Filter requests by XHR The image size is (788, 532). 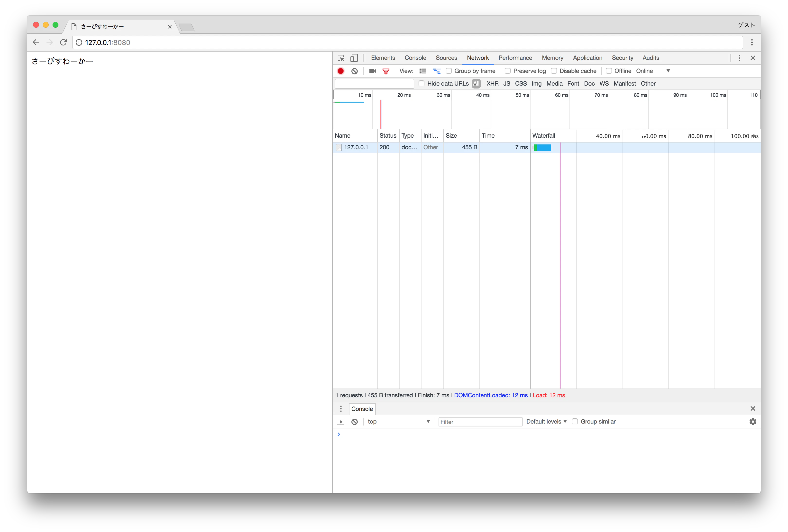[x=492, y=83]
